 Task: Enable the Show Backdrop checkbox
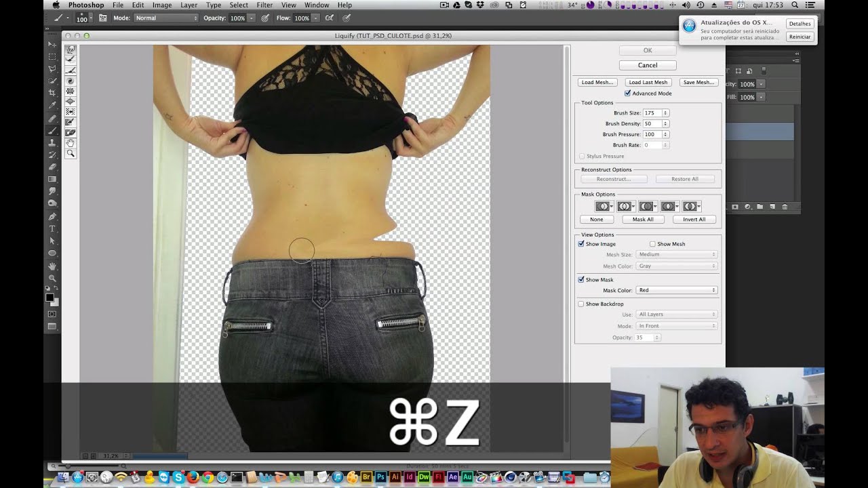pos(581,304)
